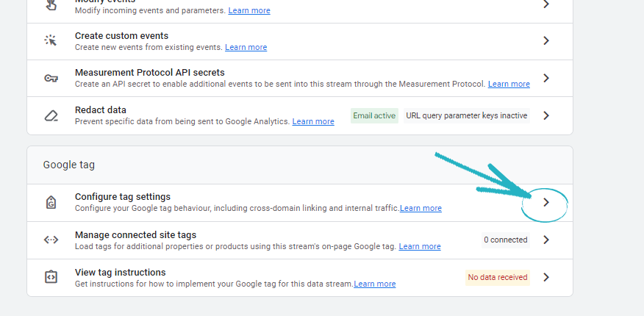This screenshot has height=316, width=644.
Task: Open Measurement Protocol API secrets chevron
Action: click(545, 78)
